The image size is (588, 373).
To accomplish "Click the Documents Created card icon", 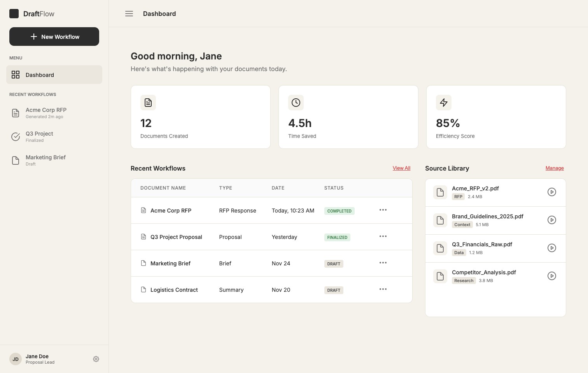I will pos(148,103).
